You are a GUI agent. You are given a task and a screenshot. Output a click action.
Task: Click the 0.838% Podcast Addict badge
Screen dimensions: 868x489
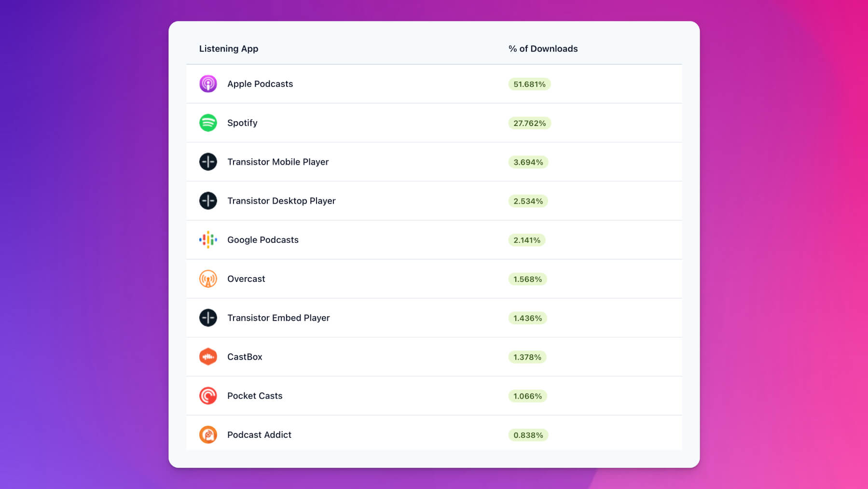point(528,435)
